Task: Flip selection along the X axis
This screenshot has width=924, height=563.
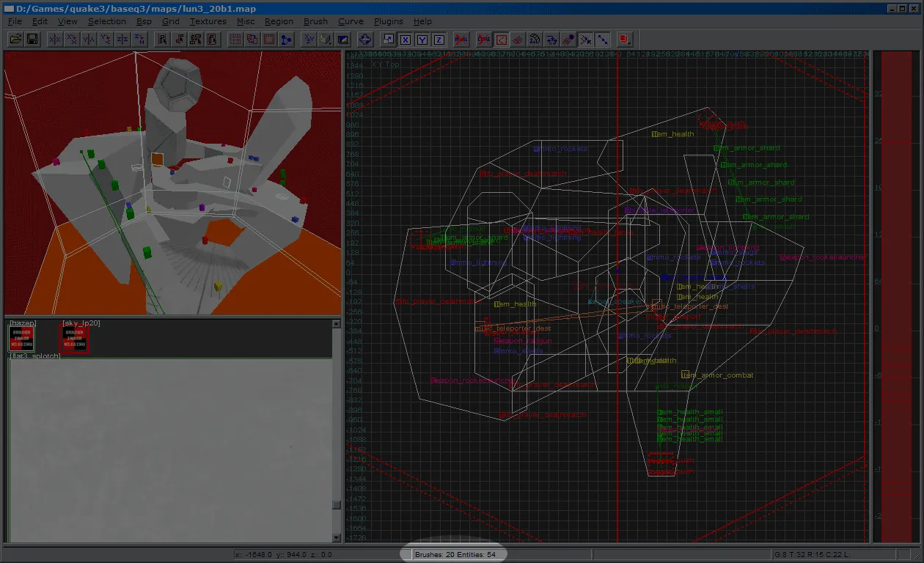Action: pyautogui.click(x=55, y=39)
